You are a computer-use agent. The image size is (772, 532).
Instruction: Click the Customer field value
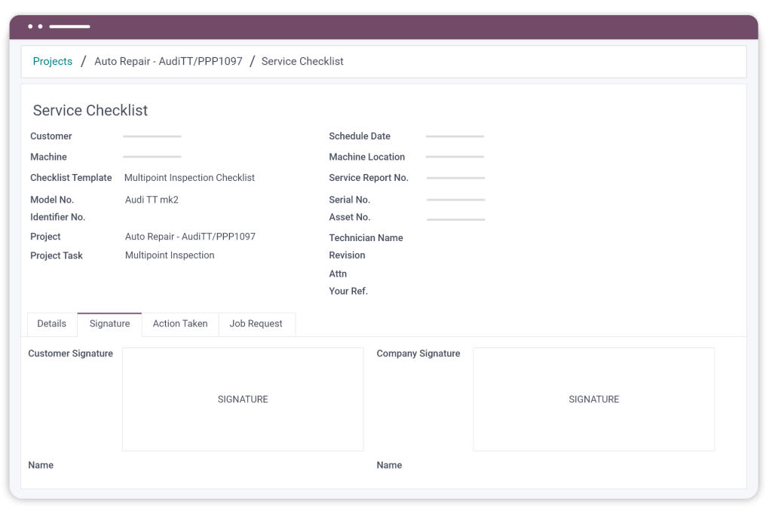[x=152, y=136]
